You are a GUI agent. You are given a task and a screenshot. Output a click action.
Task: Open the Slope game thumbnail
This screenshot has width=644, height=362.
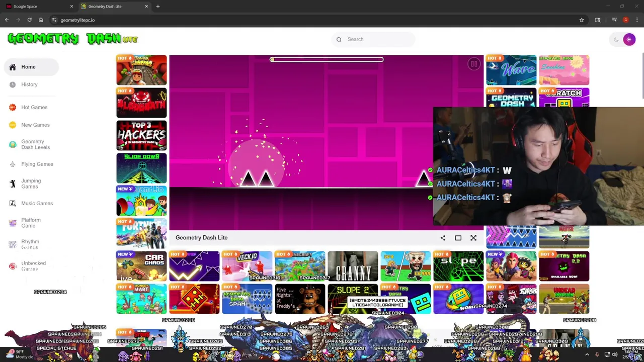click(x=458, y=266)
